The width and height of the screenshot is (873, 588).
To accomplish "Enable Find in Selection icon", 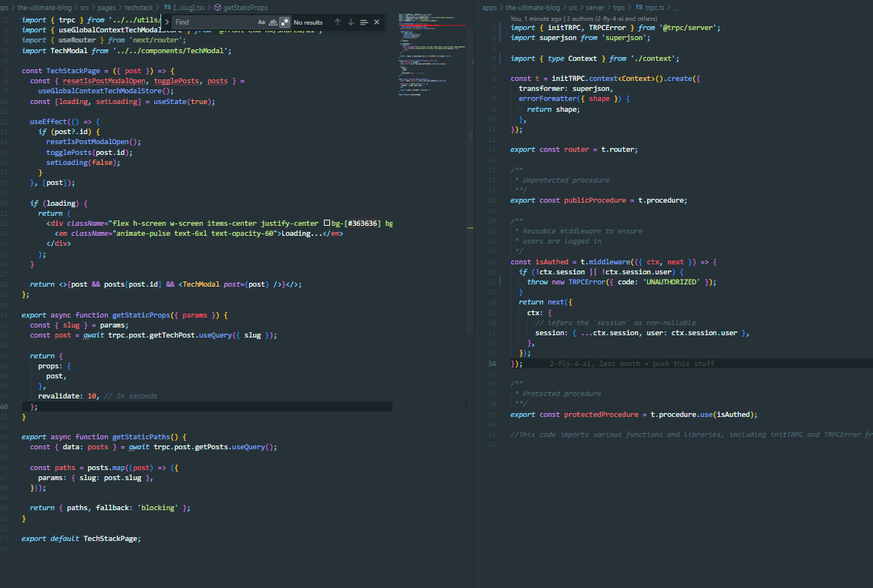I will tap(363, 22).
